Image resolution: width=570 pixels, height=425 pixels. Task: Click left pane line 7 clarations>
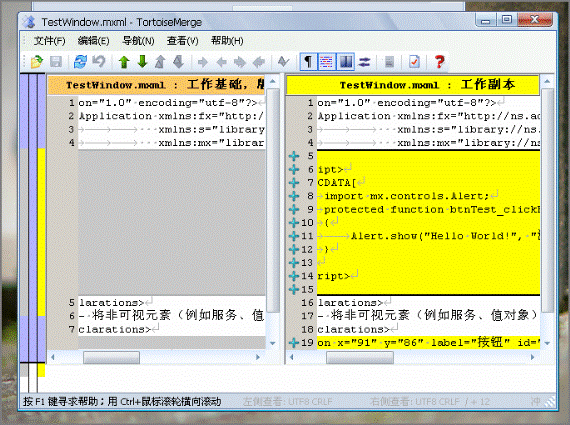(x=172, y=329)
